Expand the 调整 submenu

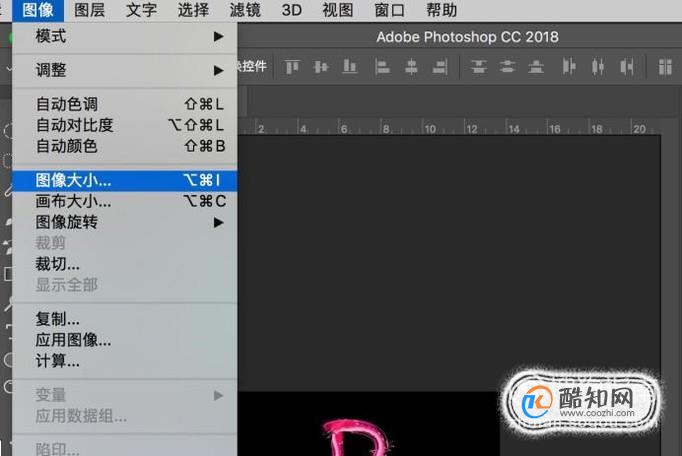click(124, 70)
